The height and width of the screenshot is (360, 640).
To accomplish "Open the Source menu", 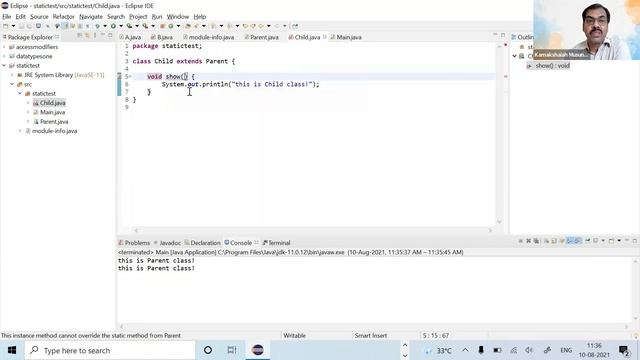I will coord(39,16).
